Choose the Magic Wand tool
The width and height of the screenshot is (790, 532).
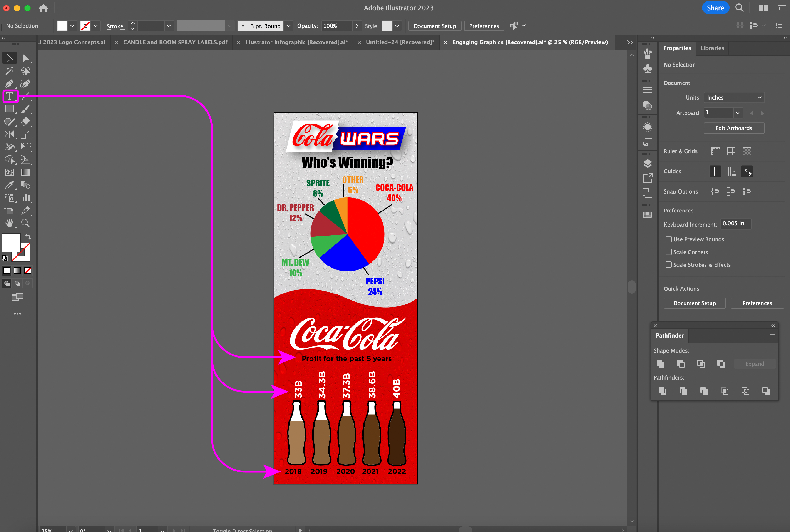click(x=9, y=71)
